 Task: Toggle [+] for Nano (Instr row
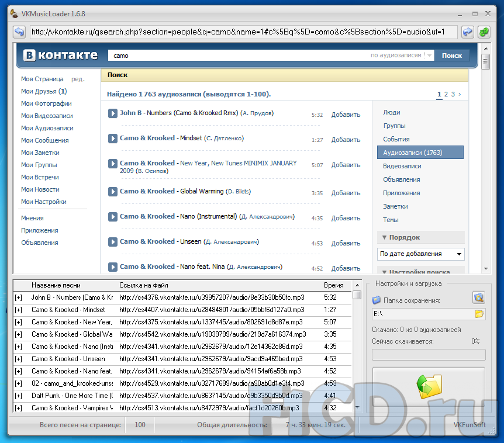coord(18,347)
